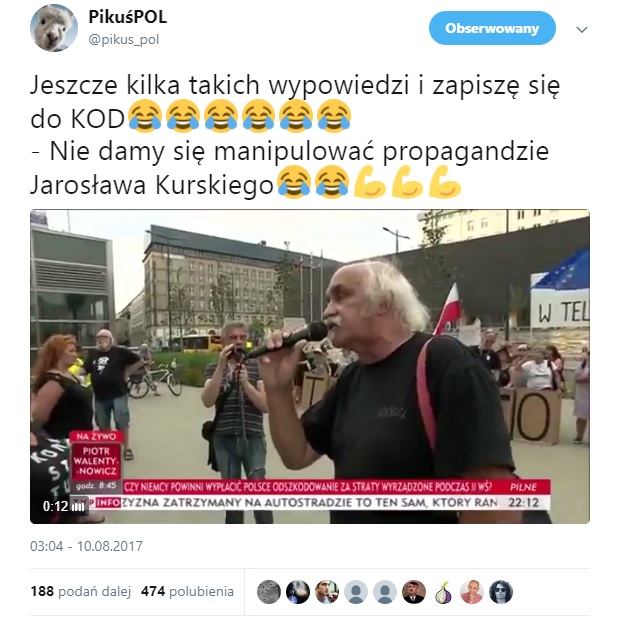Open the Tor onion logo liker avatar
This screenshot has width=625, height=623.
[x=443, y=592]
